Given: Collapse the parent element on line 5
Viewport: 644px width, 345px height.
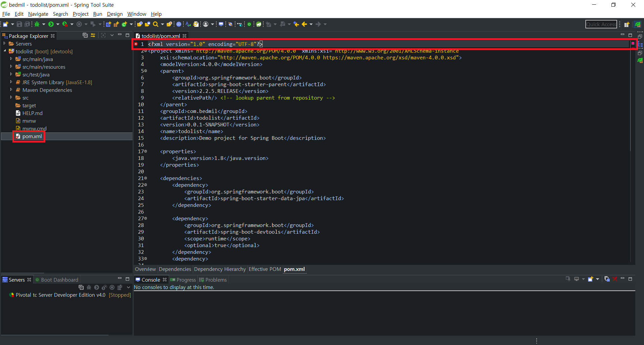Looking at the screenshot, I should coord(146,71).
